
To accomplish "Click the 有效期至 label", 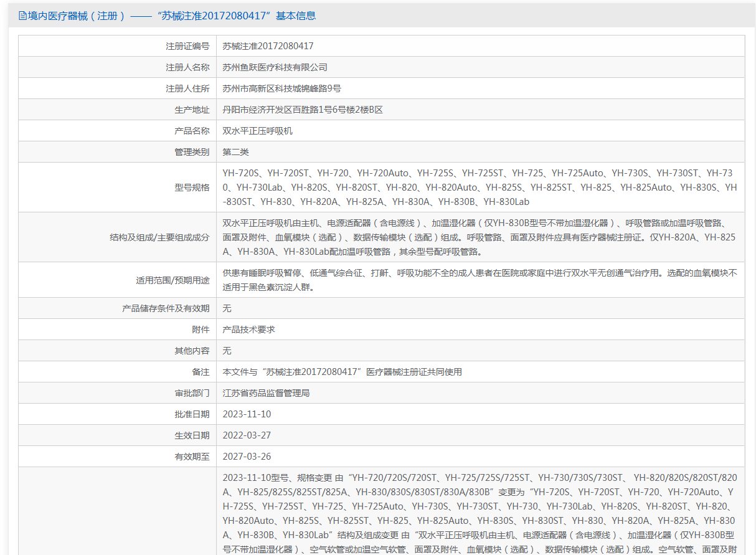I will pyautogui.click(x=192, y=457).
